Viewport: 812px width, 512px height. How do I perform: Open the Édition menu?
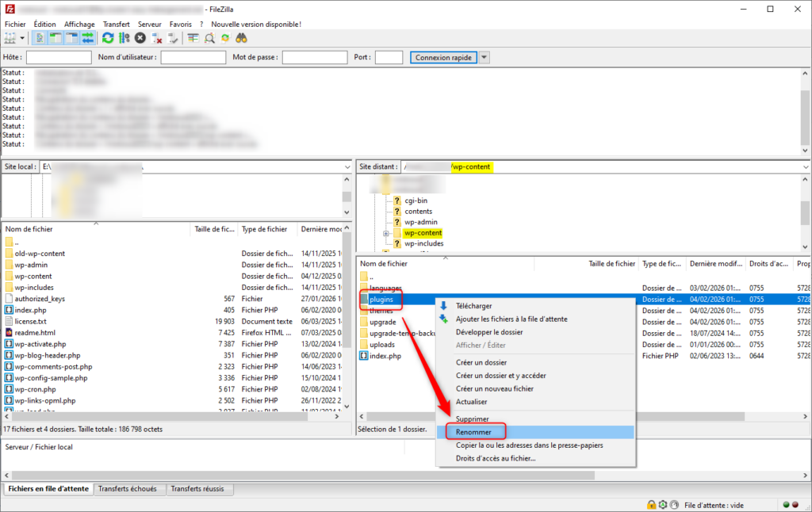click(x=44, y=24)
